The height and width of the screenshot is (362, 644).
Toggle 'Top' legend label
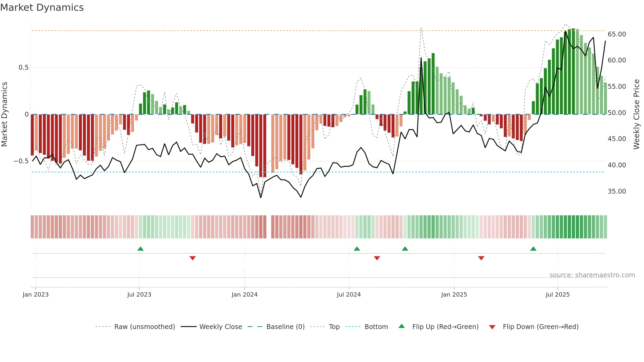click(334, 327)
